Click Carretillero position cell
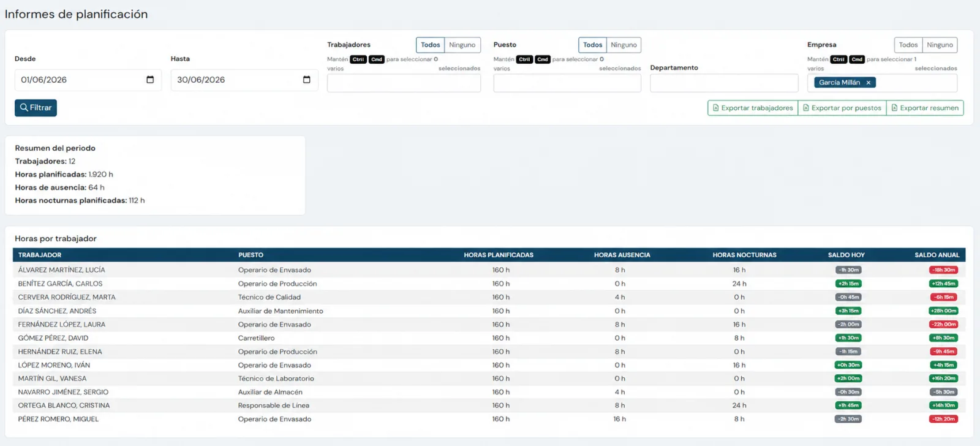 click(x=256, y=338)
